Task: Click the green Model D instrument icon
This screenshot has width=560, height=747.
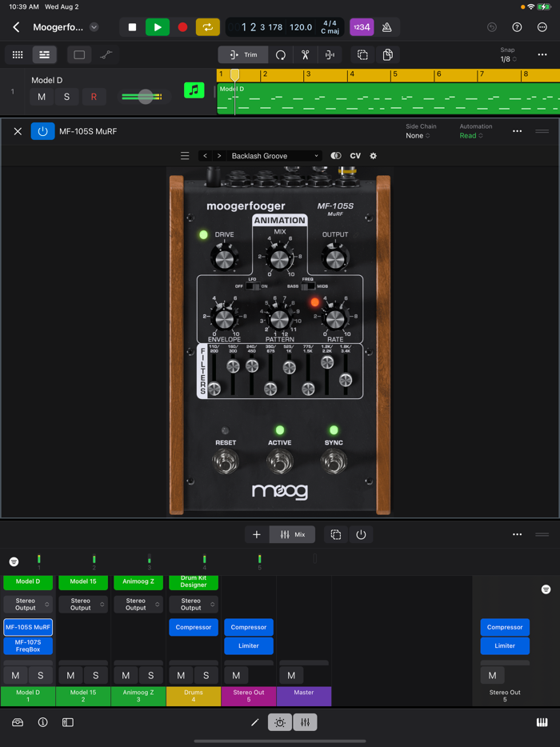Action: pyautogui.click(x=194, y=90)
